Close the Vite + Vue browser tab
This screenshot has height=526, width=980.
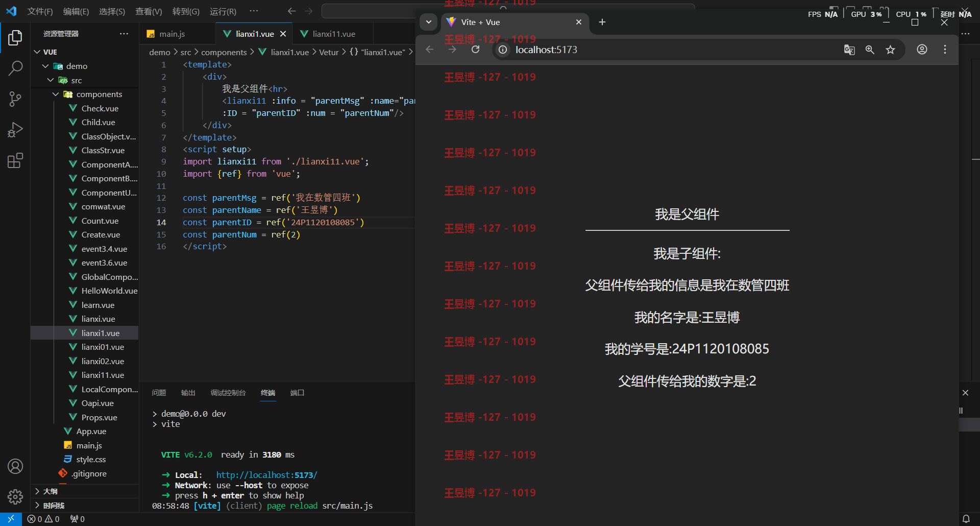[x=578, y=22]
